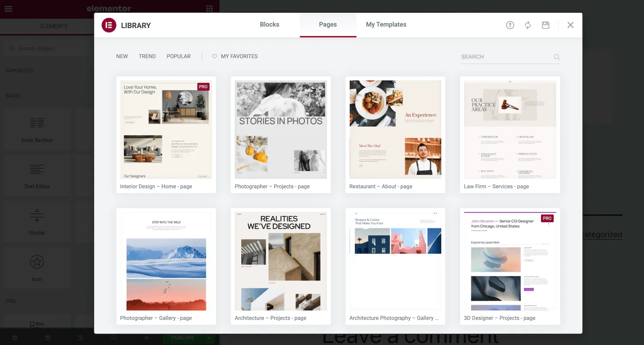
Task: Filter templates by NEW
Action: coord(122,56)
